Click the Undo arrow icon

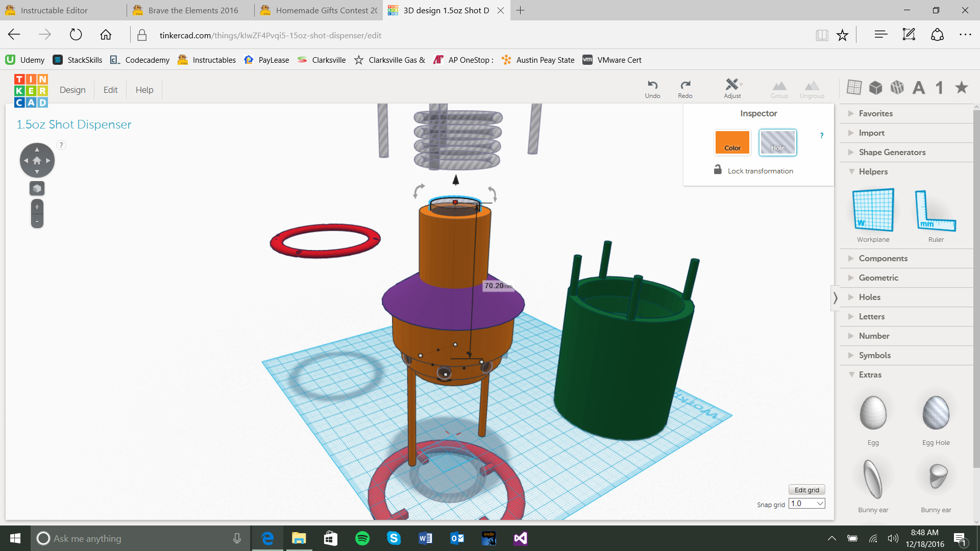(x=652, y=85)
